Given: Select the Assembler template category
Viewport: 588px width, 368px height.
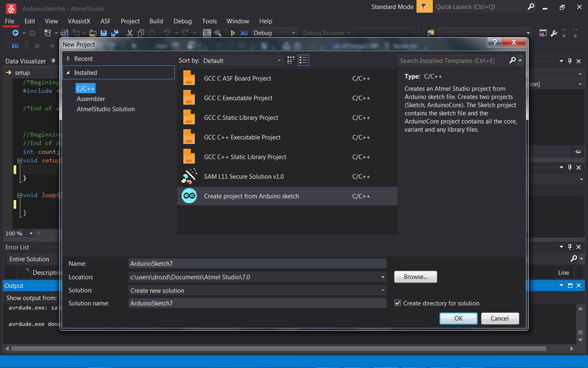Looking at the screenshot, I should click(x=91, y=99).
